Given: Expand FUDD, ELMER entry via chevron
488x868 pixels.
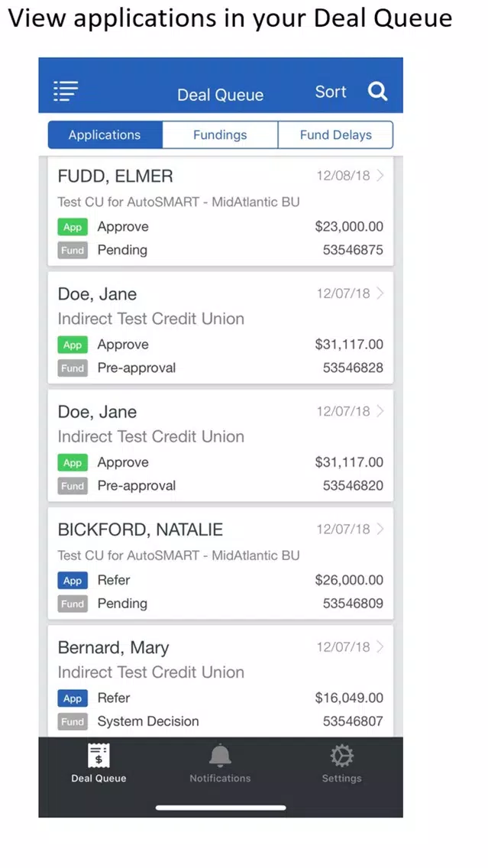Looking at the screenshot, I should (380, 176).
